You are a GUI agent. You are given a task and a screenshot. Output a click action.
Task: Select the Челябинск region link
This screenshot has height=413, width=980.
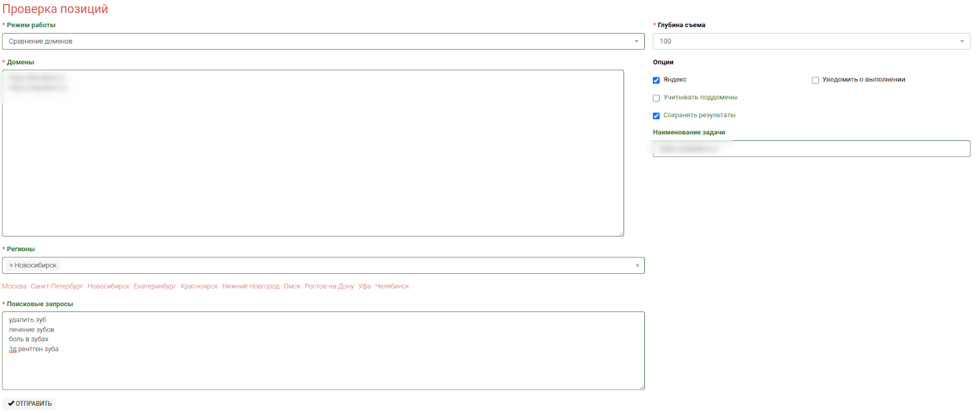point(392,286)
